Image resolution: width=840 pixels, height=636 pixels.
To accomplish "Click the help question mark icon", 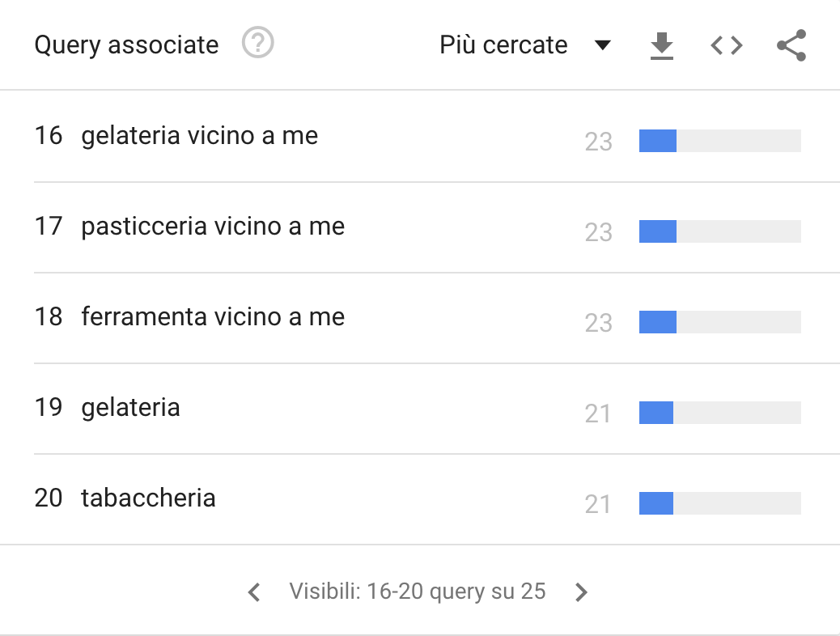I will pyautogui.click(x=258, y=44).
